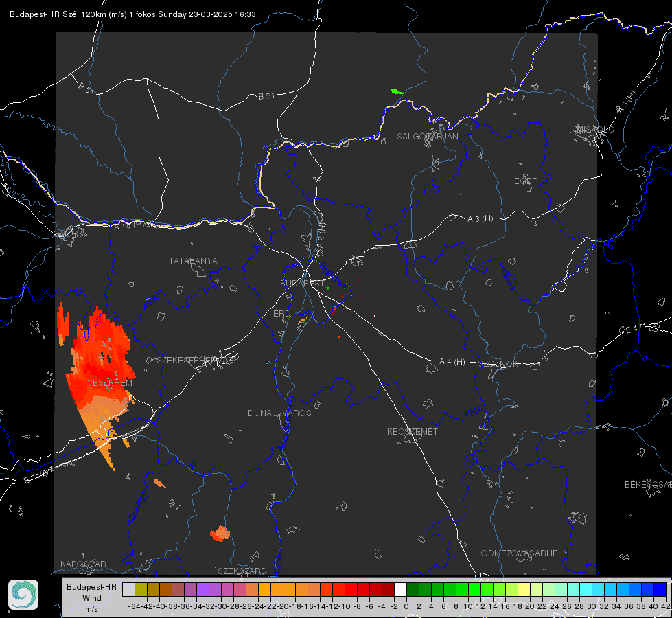Pick the darkest green swatch beside white
The height and width of the screenshot is (618, 672).
tap(413, 589)
